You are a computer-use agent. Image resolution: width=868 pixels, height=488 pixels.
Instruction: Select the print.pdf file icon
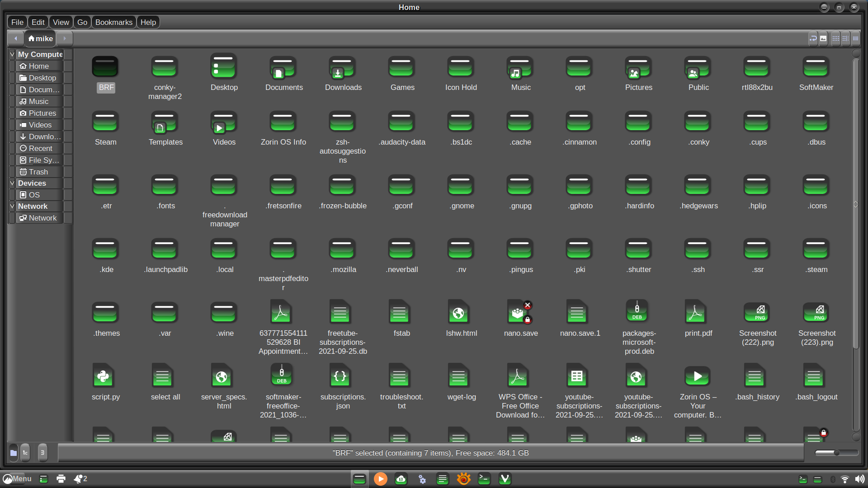[696, 312]
